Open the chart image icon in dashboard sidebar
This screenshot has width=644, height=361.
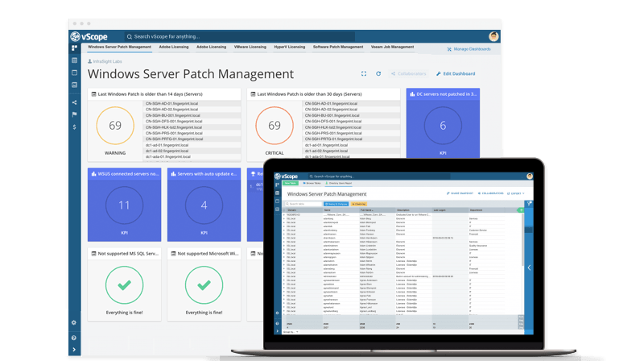74,85
